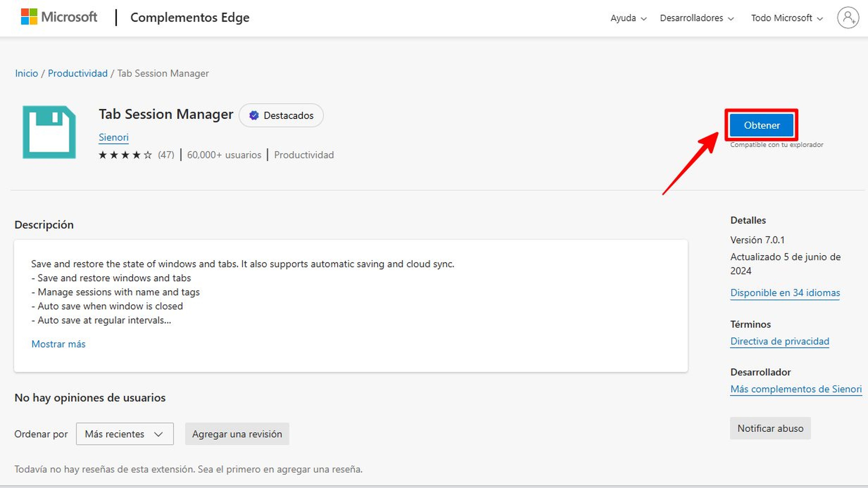Click Compatible con tu explorador text
This screenshot has height=488, width=868.
777,145
